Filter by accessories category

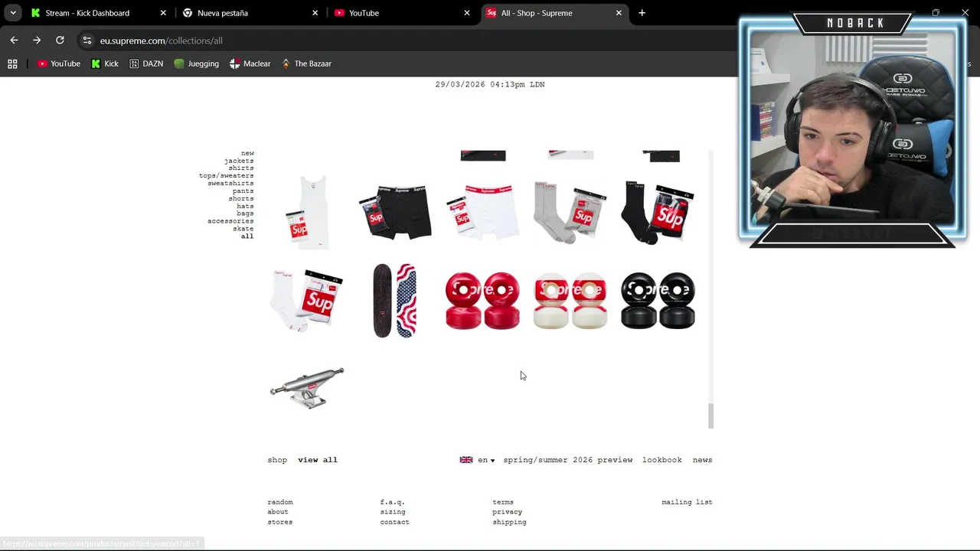pos(230,221)
